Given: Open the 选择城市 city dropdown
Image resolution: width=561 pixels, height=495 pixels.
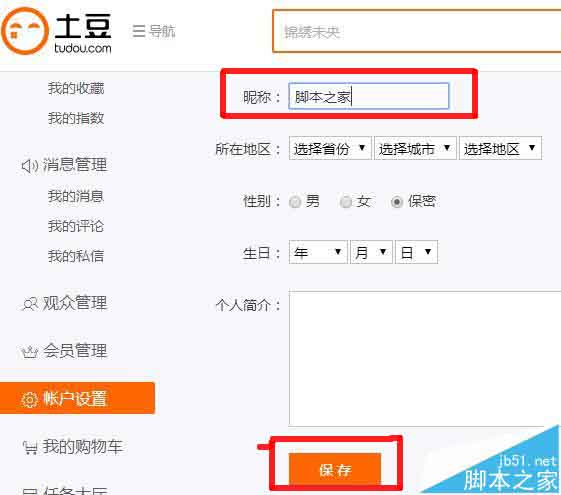Looking at the screenshot, I should [415, 148].
